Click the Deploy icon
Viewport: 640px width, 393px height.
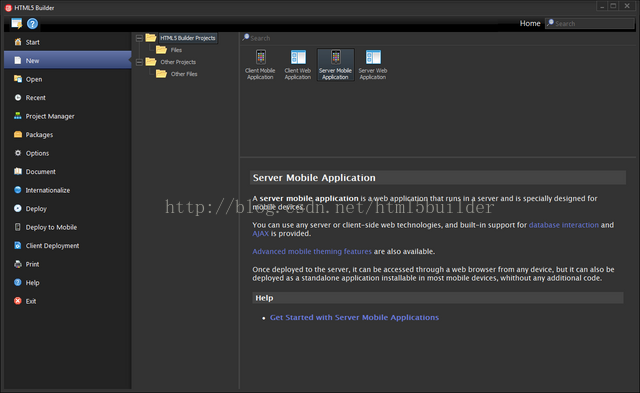pyautogui.click(x=18, y=208)
